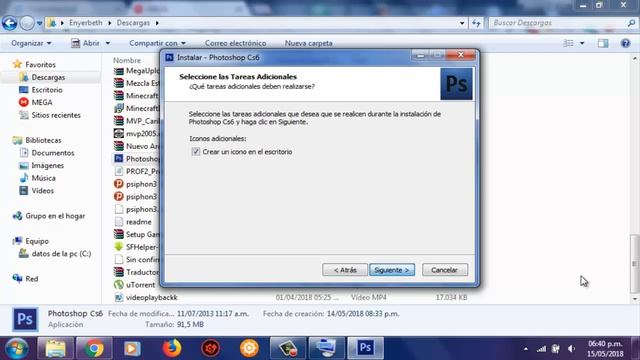The width and height of the screenshot is (640, 360).
Task: Select the mvp2005 file icon
Action: click(x=119, y=133)
